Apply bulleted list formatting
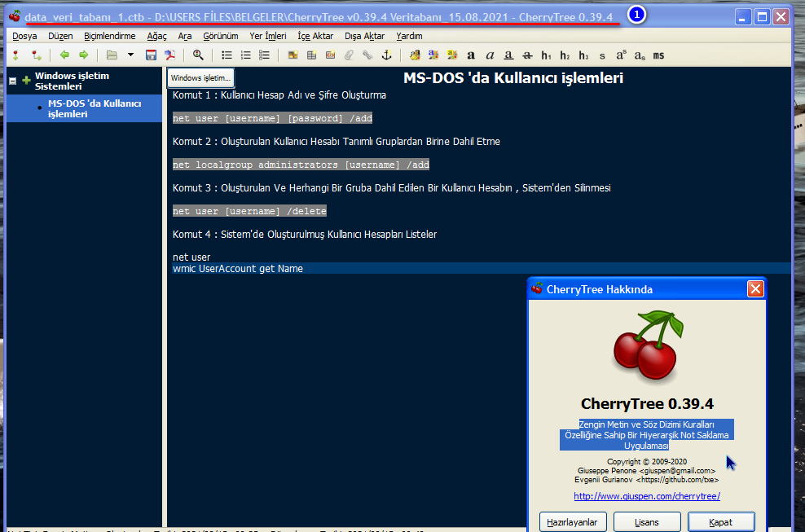Screen dimensions: 805x532 point(227,55)
